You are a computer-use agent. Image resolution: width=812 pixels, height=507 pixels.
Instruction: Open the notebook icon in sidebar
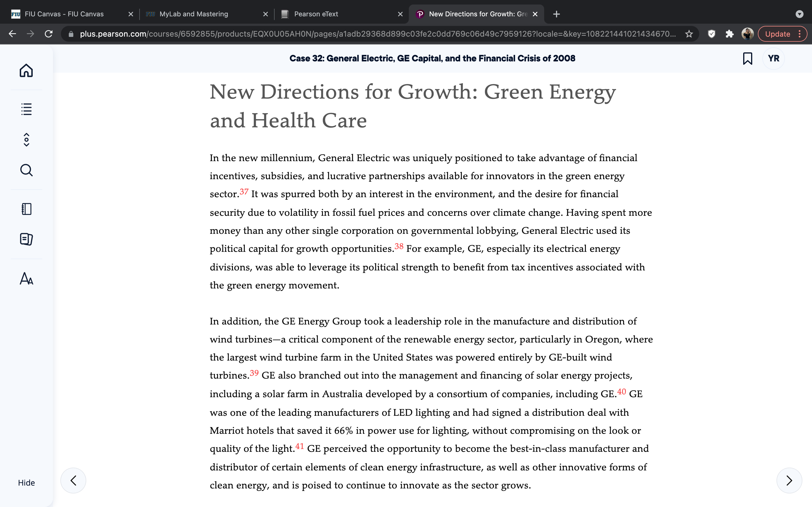pyautogui.click(x=26, y=209)
